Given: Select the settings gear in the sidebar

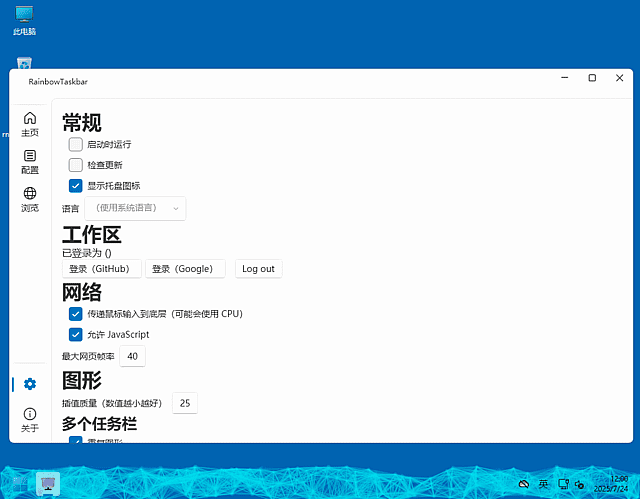Looking at the screenshot, I should click(x=30, y=384).
